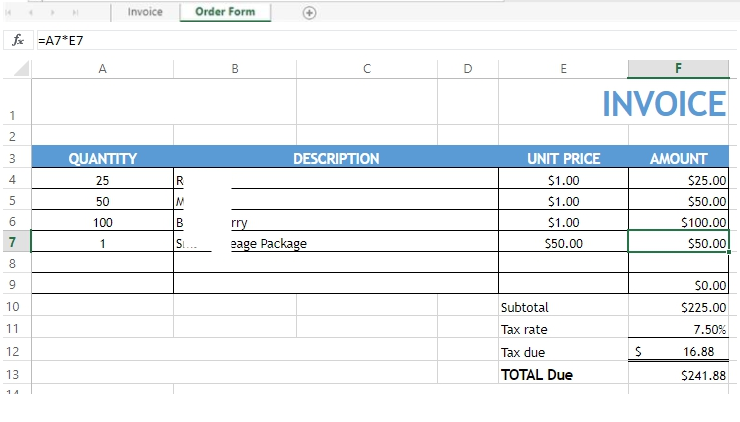Select column A header

[x=102, y=69]
